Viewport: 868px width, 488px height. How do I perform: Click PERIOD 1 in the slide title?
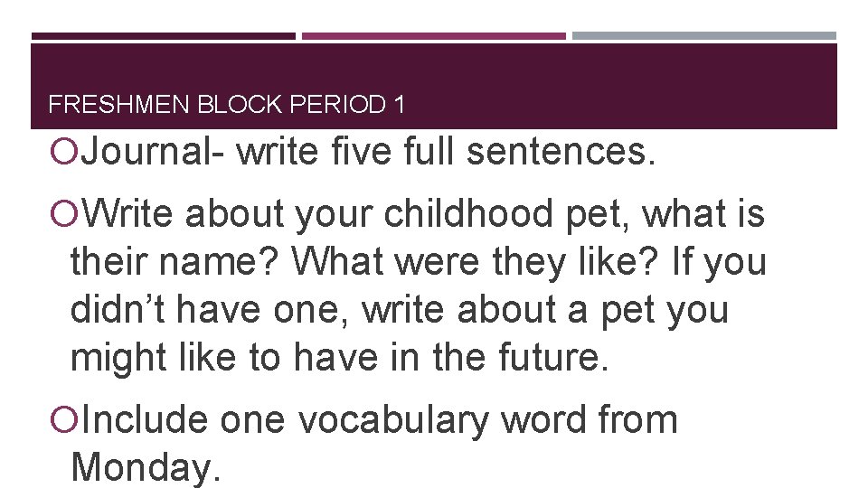(350, 106)
